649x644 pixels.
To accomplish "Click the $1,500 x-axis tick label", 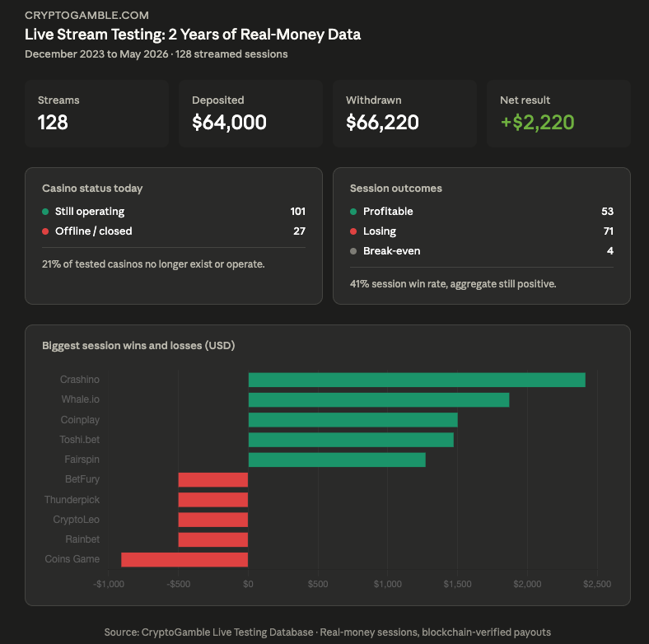I will click(457, 584).
